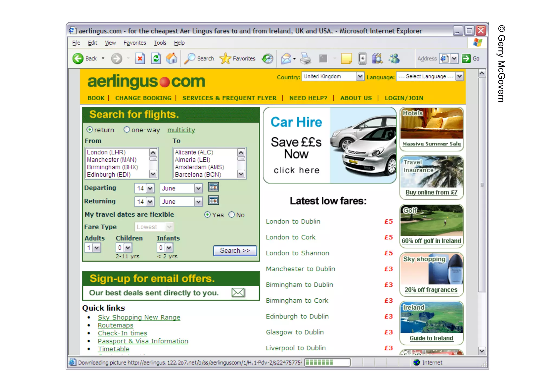
Task: Click the Mail toolbar icon
Action: coord(286,59)
